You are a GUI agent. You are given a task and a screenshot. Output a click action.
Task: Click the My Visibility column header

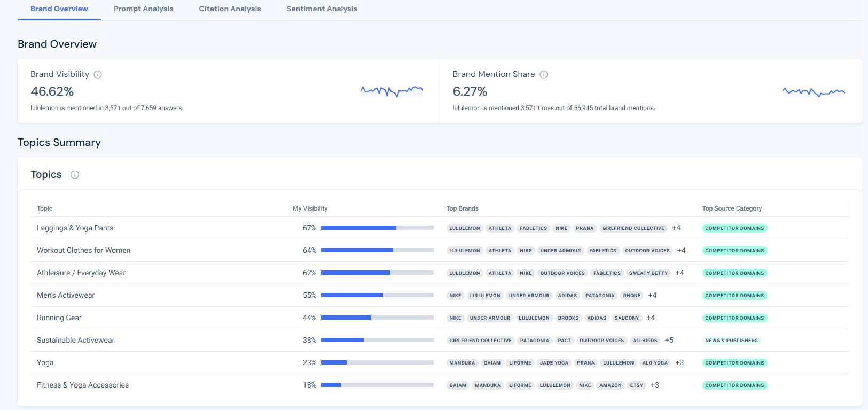point(310,208)
